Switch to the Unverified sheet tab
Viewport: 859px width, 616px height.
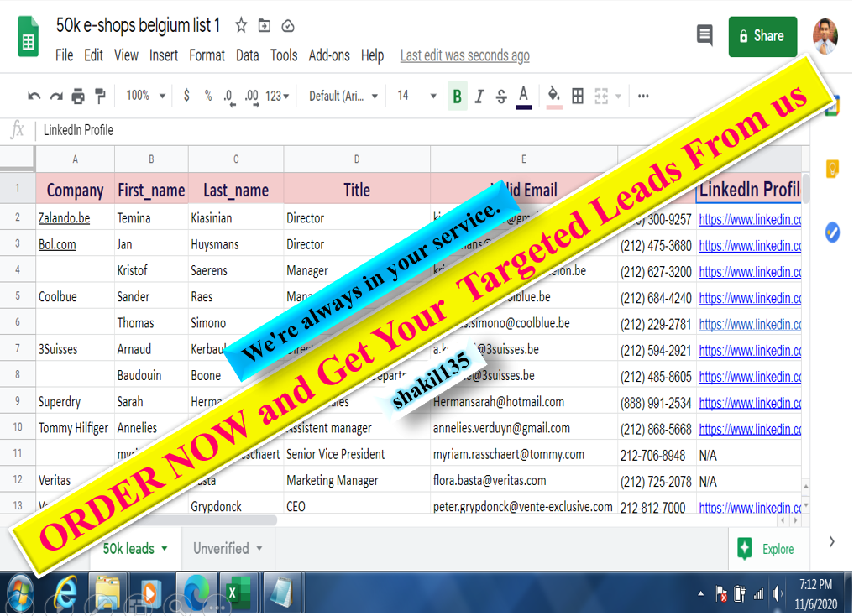point(221,548)
